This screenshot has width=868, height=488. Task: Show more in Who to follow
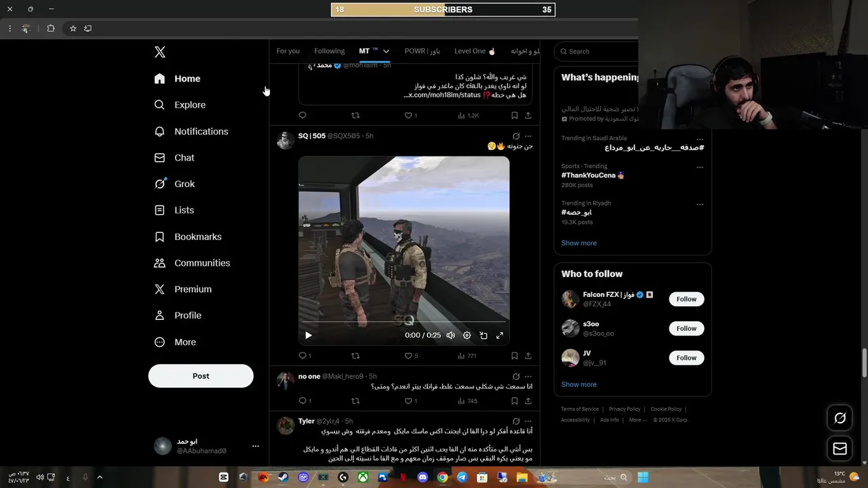[579, 384]
